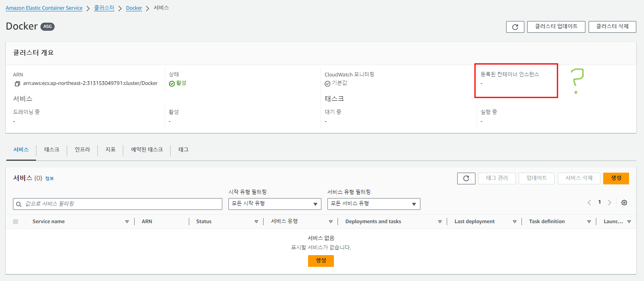Click 생성 button under 서비스 없음
The width and height of the screenshot is (644, 281).
[x=321, y=261]
